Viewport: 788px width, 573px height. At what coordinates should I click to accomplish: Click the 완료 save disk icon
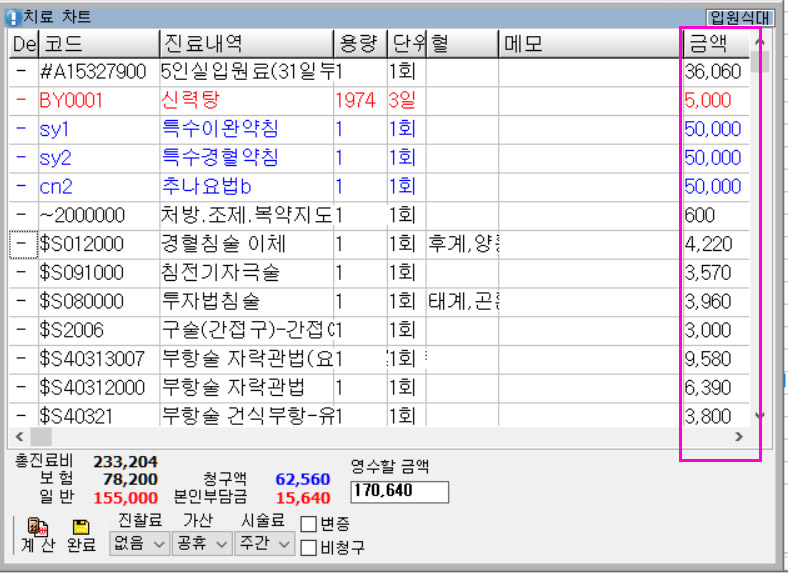[81, 527]
